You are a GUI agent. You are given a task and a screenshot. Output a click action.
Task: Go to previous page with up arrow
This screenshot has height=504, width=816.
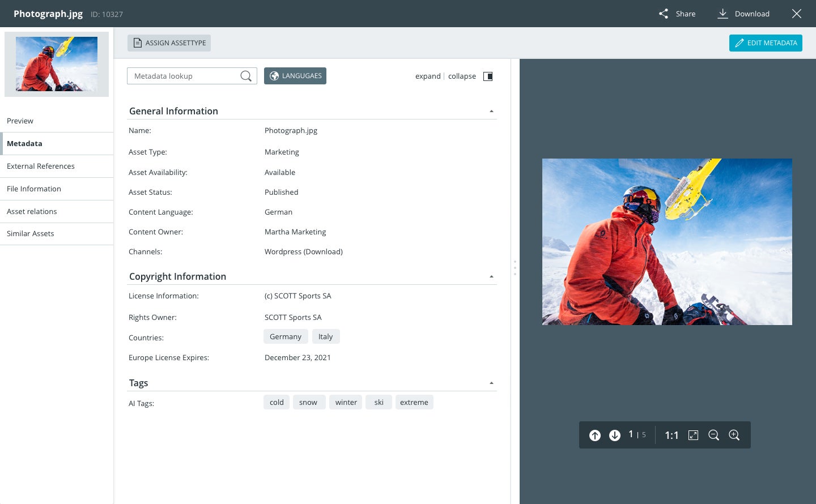tap(595, 435)
